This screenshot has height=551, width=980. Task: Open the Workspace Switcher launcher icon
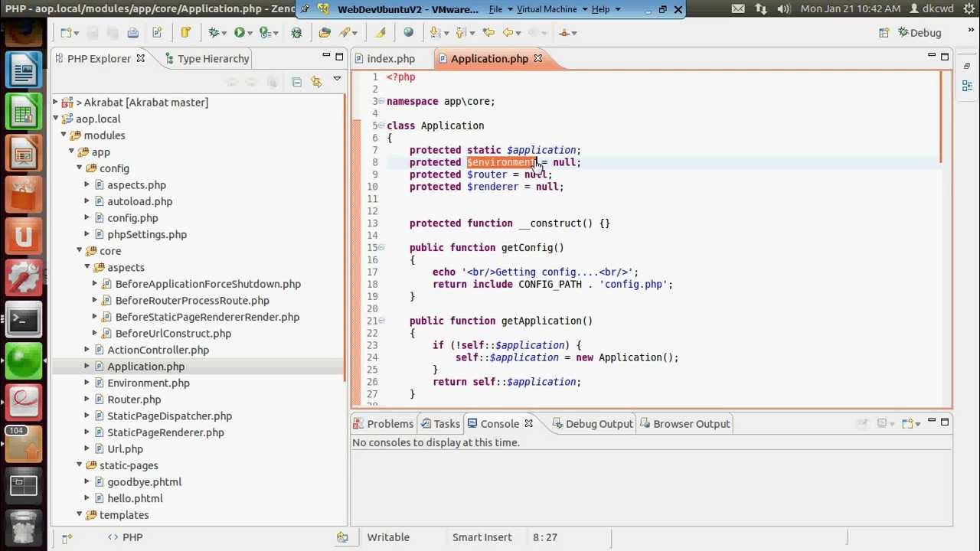[x=24, y=485]
